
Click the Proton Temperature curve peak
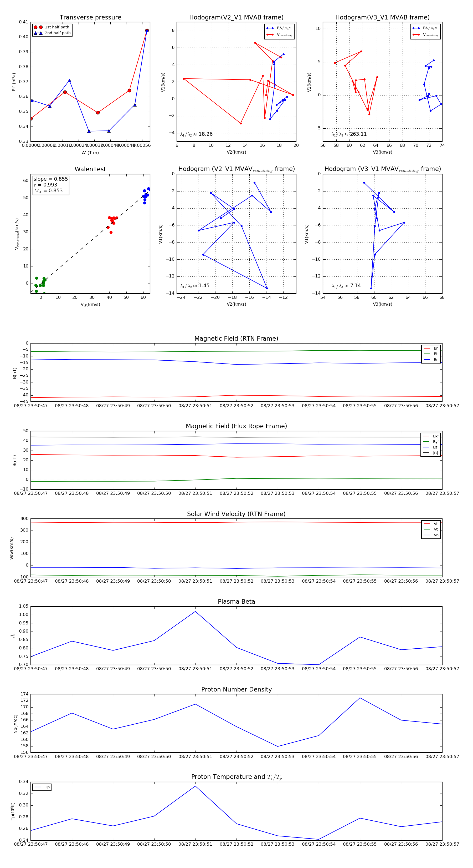tap(195, 786)
